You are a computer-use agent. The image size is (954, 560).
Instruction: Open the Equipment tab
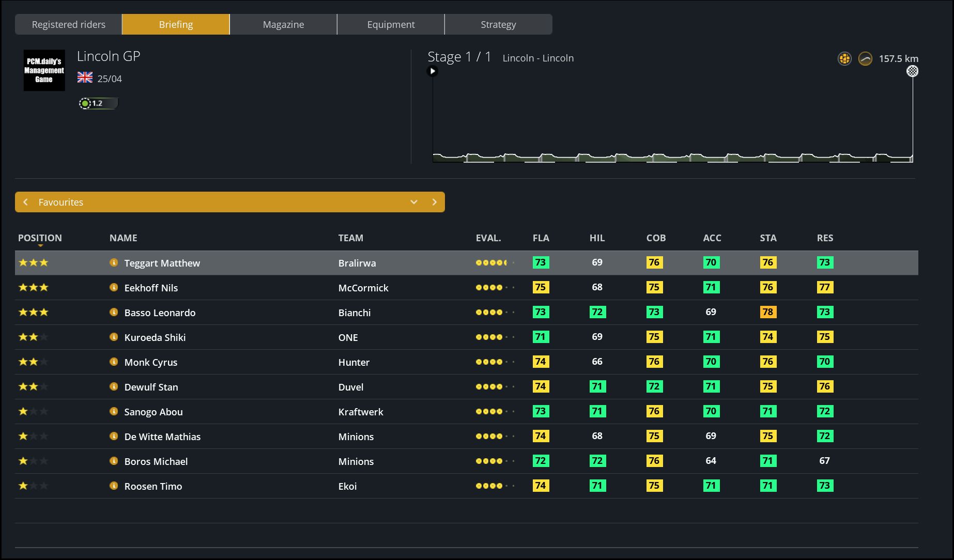coord(391,24)
